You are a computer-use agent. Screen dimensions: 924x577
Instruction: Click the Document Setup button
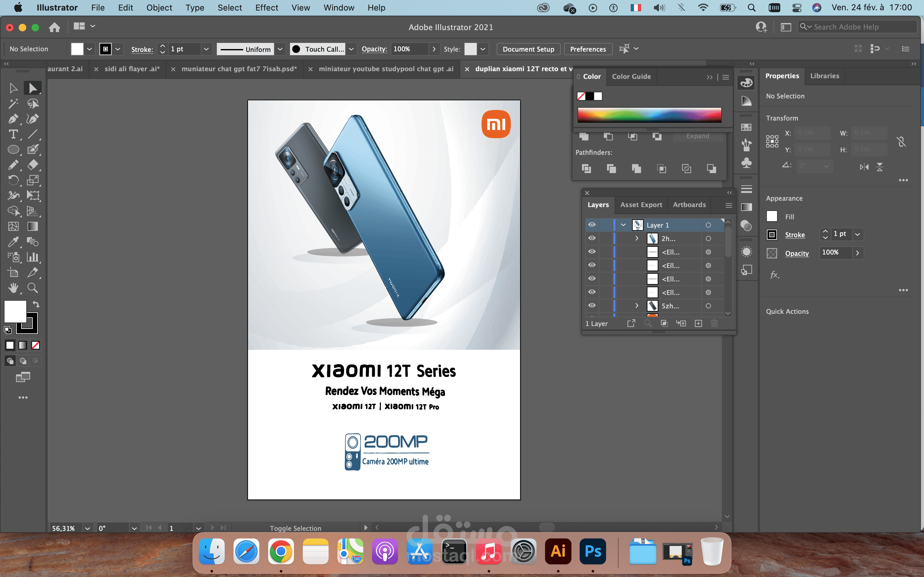pyautogui.click(x=528, y=49)
